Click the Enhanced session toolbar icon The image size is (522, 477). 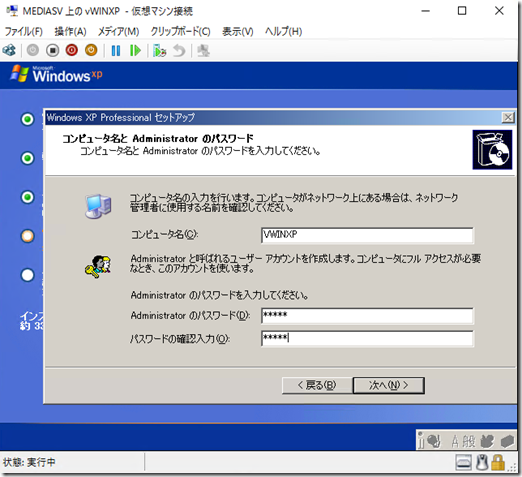pos(203,51)
